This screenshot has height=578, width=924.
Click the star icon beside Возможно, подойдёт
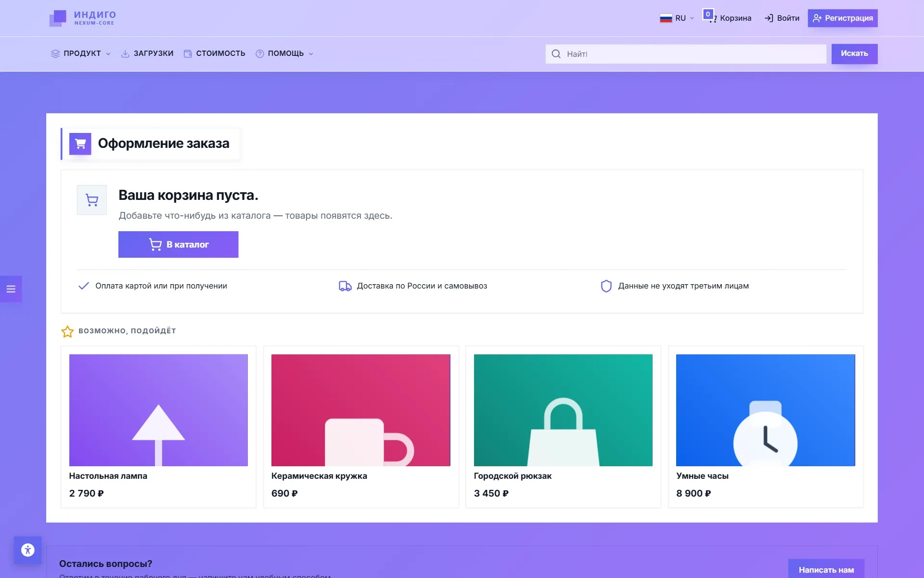coord(67,331)
